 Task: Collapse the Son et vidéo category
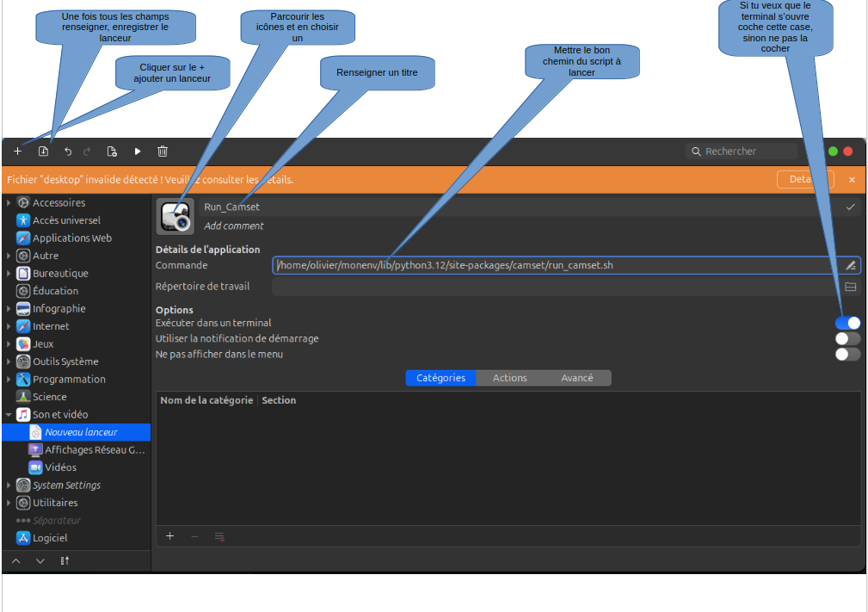(9, 414)
